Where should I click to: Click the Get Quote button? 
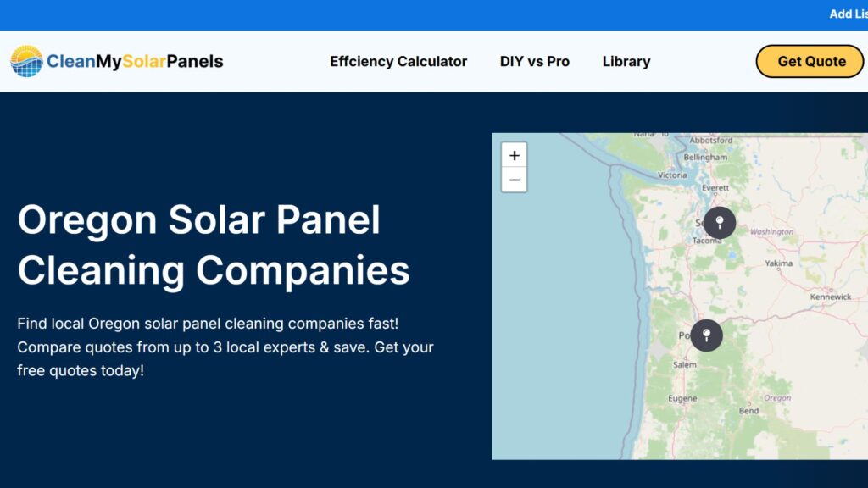point(810,61)
